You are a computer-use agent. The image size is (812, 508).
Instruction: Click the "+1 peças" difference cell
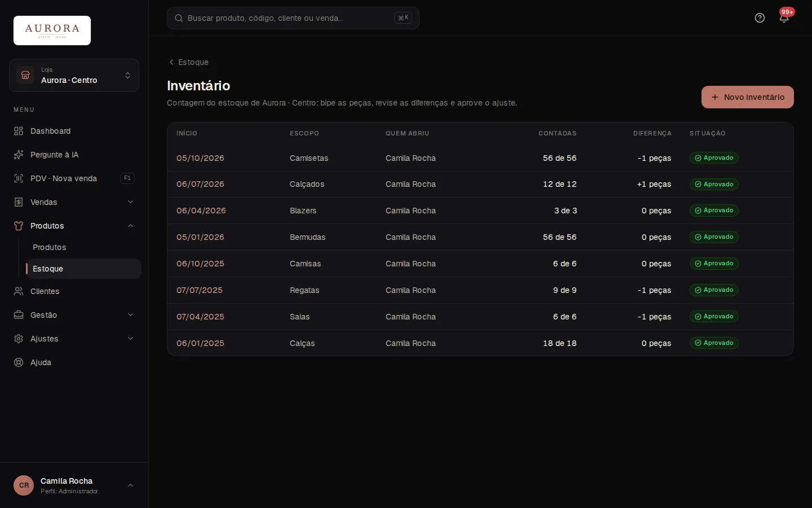pyautogui.click(x=654, y=184)
